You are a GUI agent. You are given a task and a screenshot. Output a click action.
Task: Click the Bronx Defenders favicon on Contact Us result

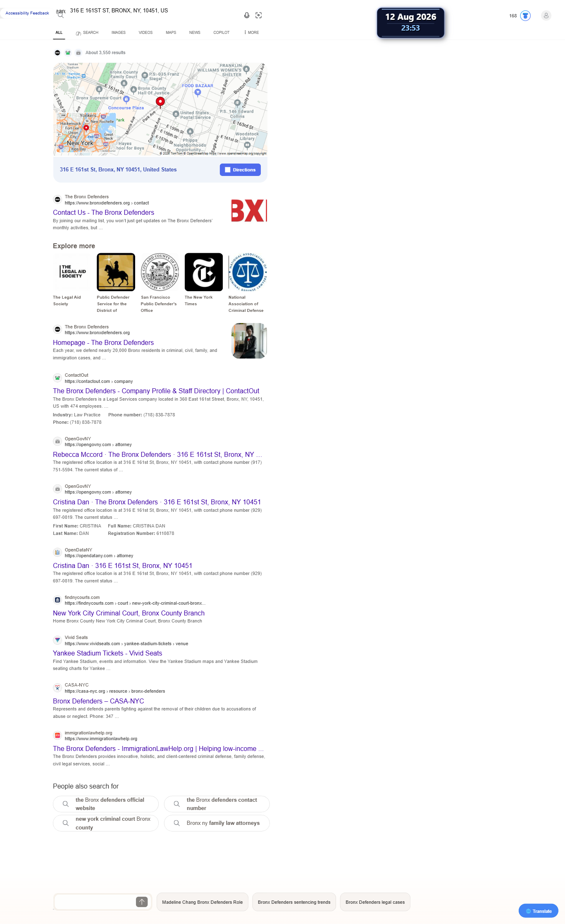click(57, 200)
